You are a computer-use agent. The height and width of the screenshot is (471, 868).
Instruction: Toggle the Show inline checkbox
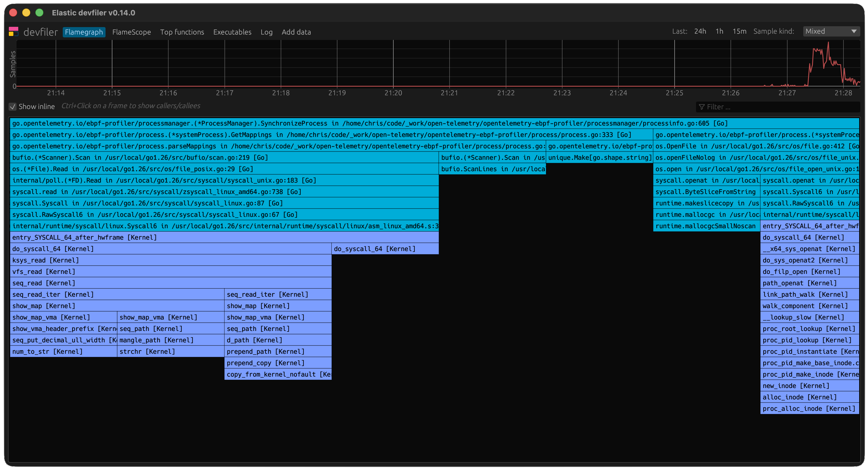click(12, 106)
